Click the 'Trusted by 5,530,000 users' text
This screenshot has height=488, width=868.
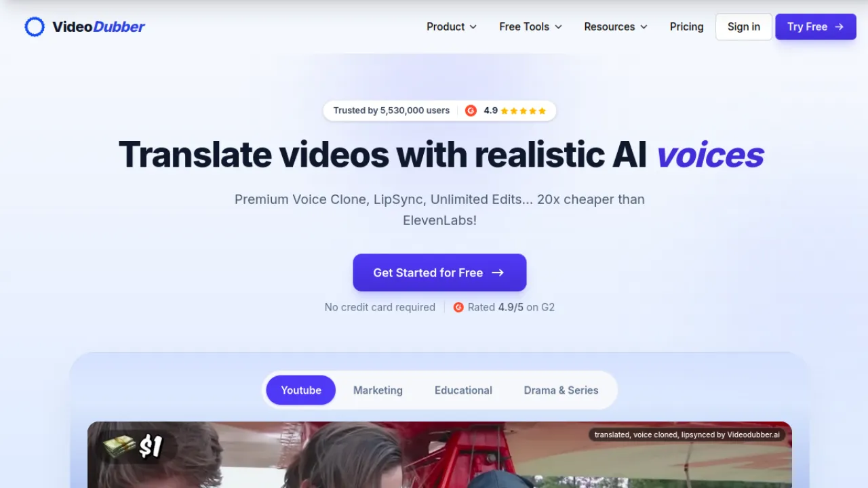391,110
